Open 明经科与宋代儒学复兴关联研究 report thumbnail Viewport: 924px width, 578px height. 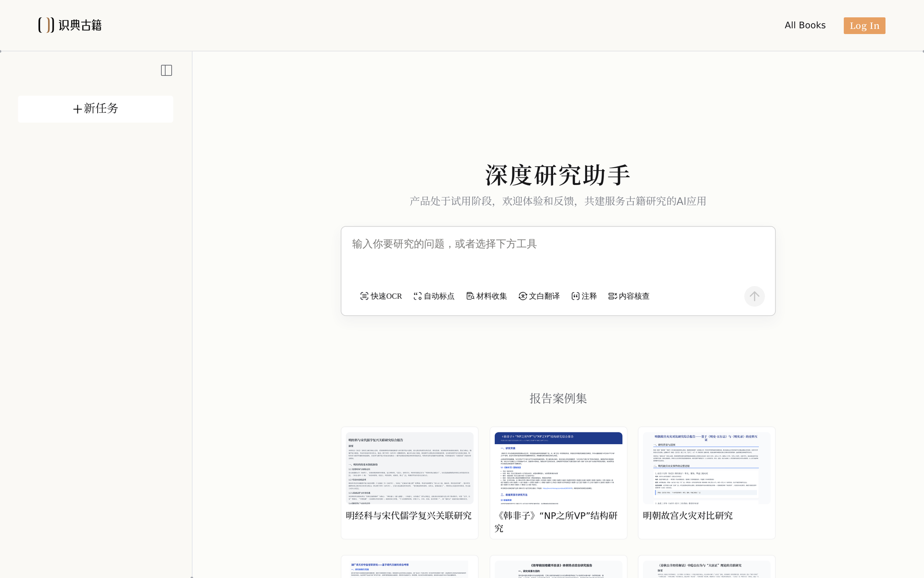click(x=410, y=468)
